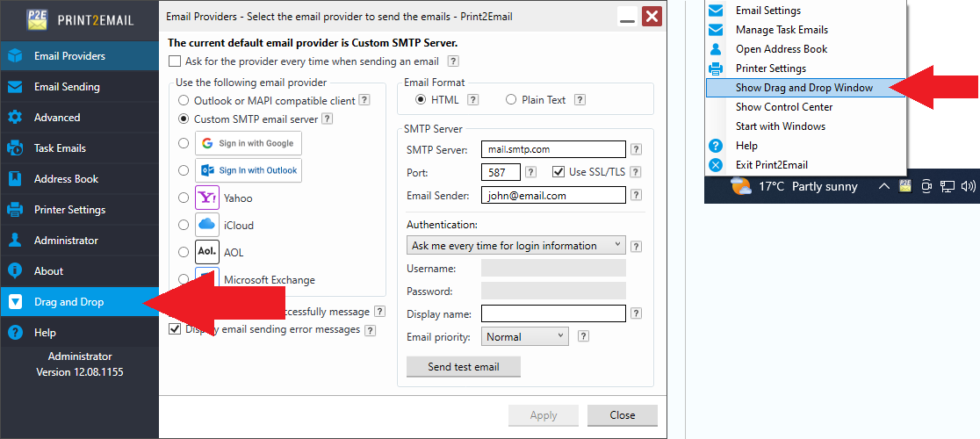Click the Address Book icon in sidebar
The width and height of the screenshot is (980, 439).
[15, 178]
